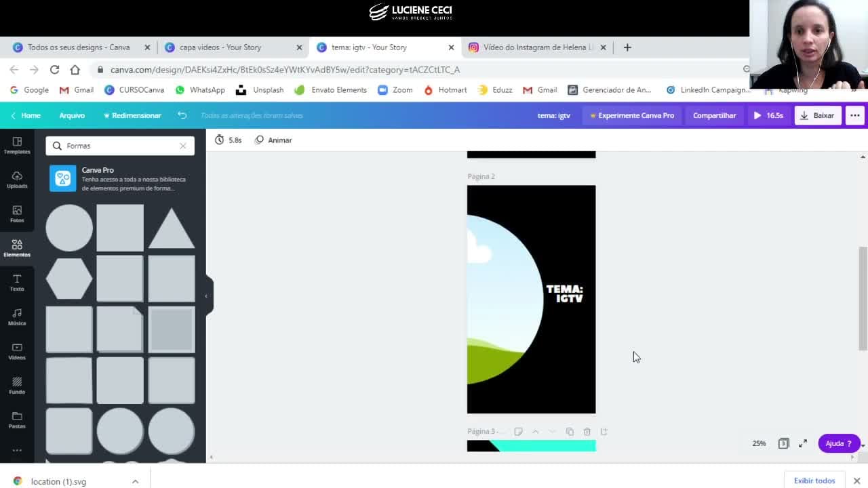Viewport: 868px width, 488px height.
Task: Open the Hotmart bookmark
Action: click(446, 89)
